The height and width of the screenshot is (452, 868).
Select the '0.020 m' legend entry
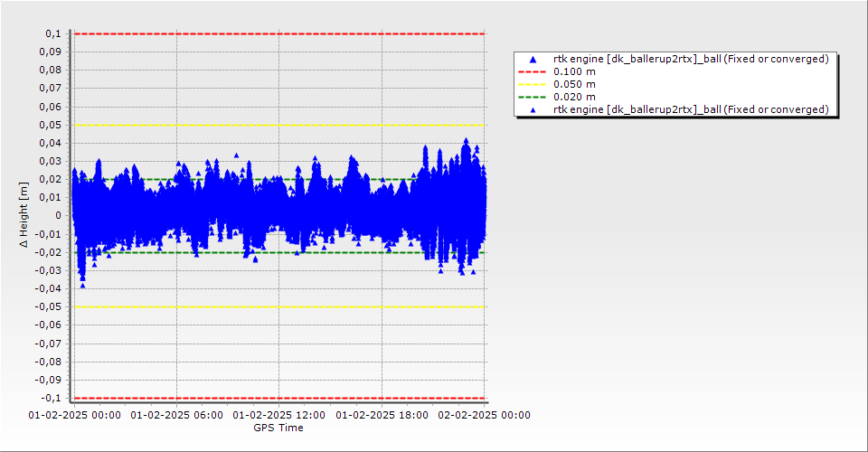[x=574, y=98]
